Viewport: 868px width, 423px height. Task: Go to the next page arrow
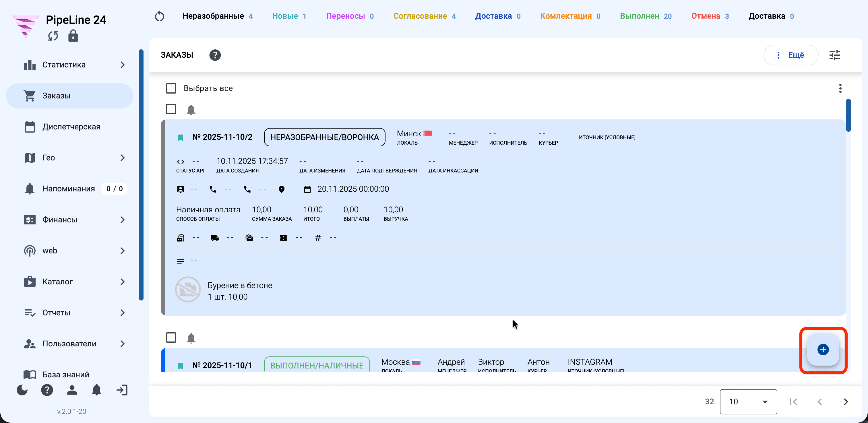[x=845, y=401]
